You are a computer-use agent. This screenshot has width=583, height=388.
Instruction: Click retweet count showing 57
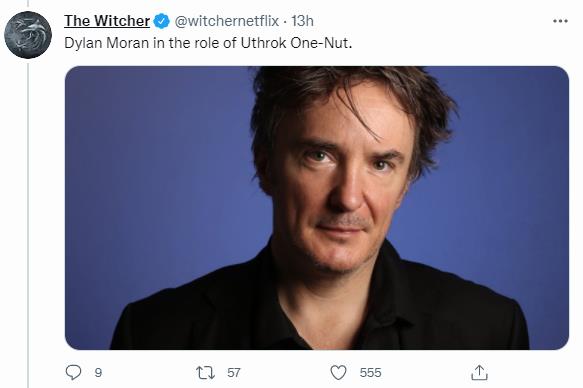(x=234, y=372)
